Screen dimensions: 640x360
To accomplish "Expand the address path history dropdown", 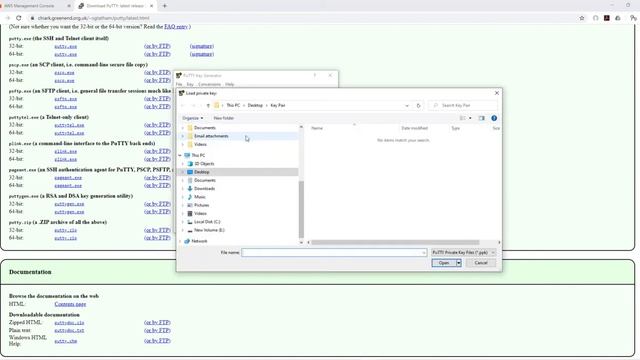I will (x=407, y=105).
